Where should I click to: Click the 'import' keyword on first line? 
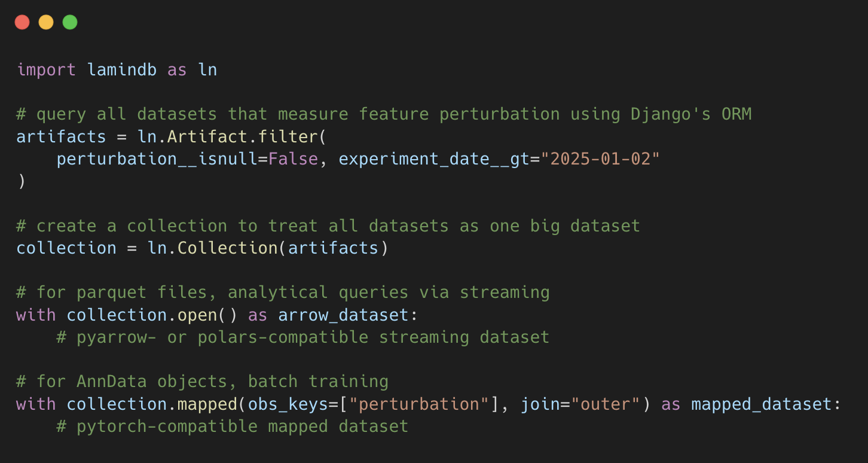tap(47, 70)
